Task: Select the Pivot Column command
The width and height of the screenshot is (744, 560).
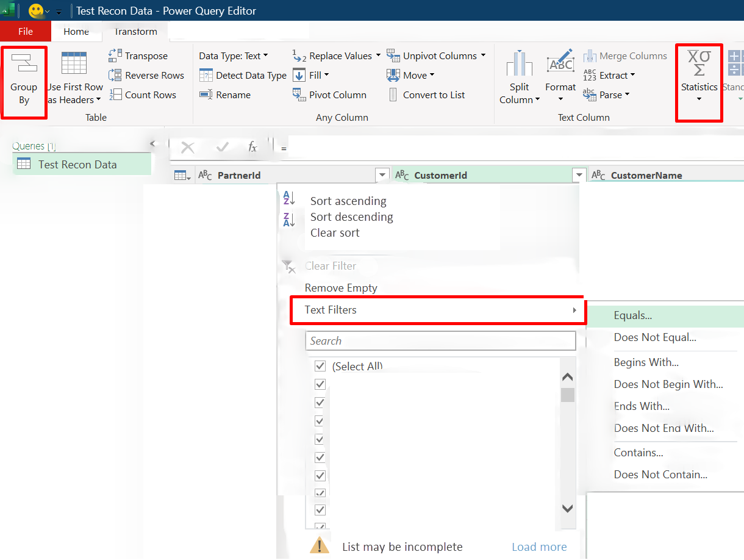Action: [x=329, y=95]
